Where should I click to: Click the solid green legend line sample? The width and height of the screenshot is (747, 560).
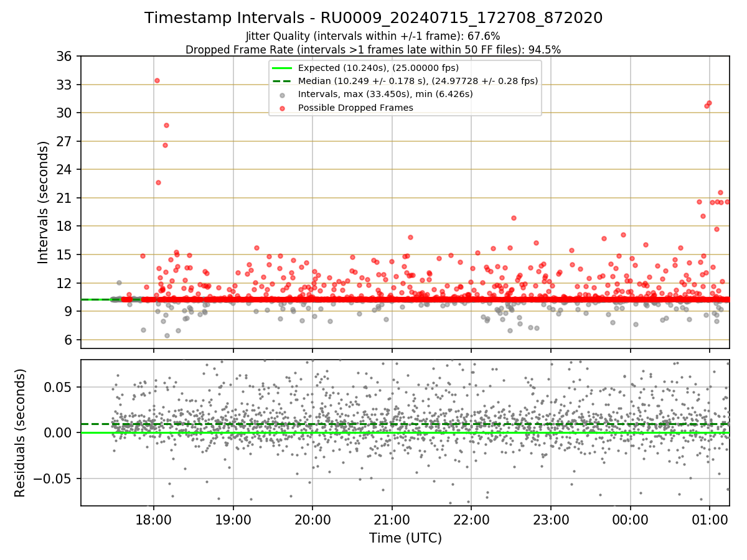tap(283, 68)
